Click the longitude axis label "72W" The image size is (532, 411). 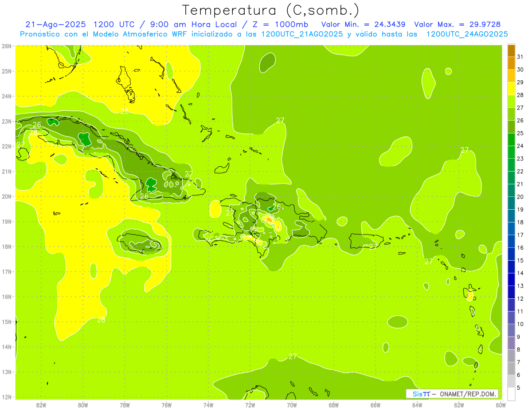[250, 405]
